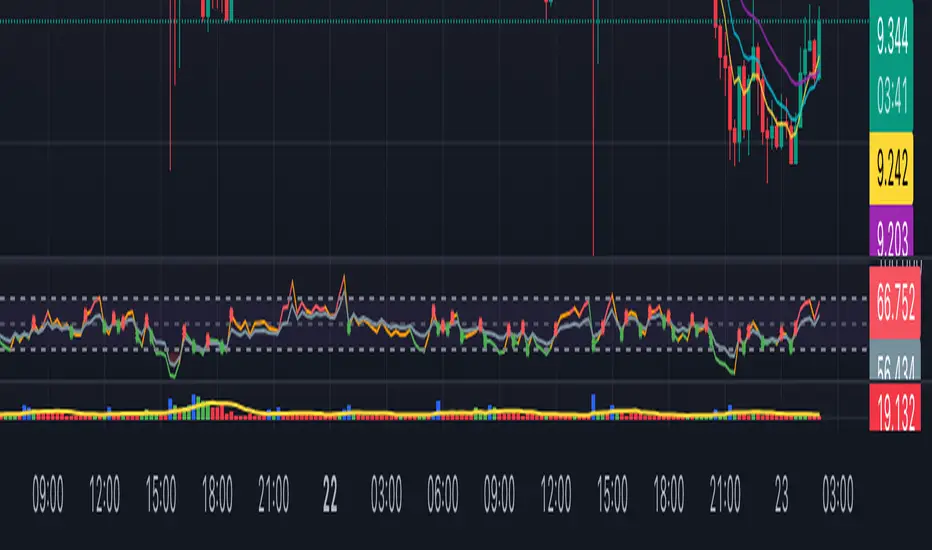This screenshot has height=550, width=932.
Task: Click the 18:00 label before 21:00 on day 21
Action: point(217,494)
